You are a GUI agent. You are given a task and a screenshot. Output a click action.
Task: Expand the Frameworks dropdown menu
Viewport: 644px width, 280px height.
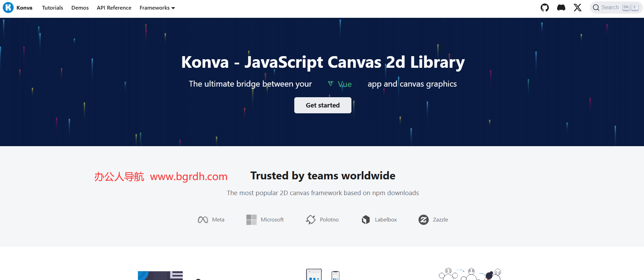(157, 8)
